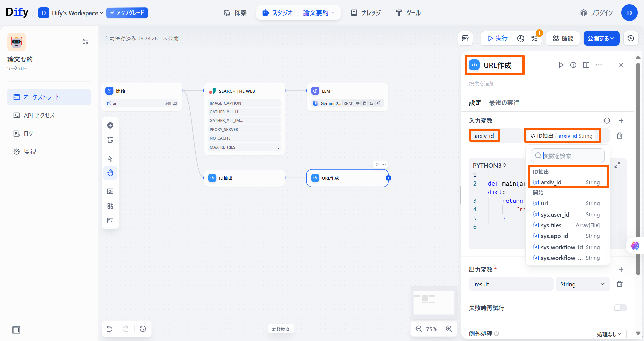Image resolution: width=644 pixels, height=341 pixels.
Task: Delete the arxiv_id input variable
Action: (x=619, y=136)
